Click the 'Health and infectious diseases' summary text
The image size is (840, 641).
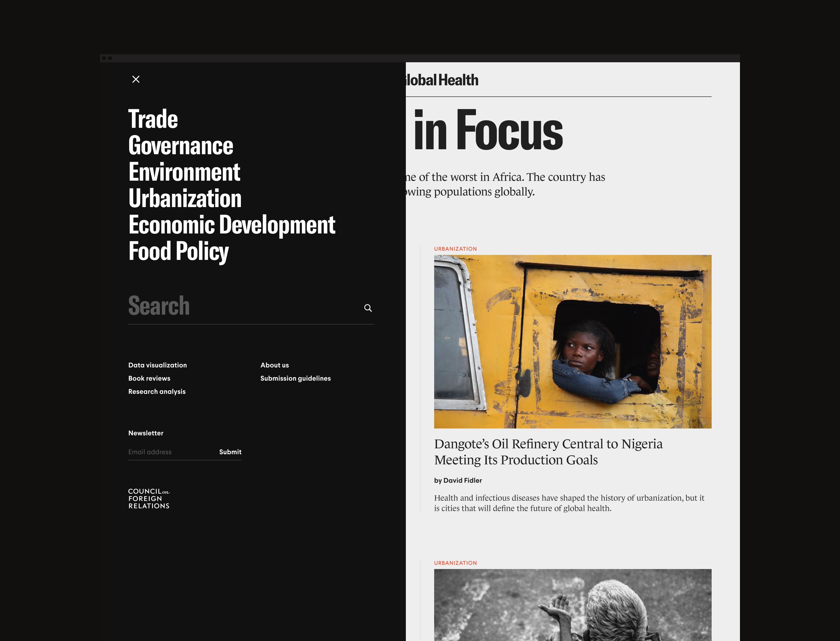[x=569, y=503]
